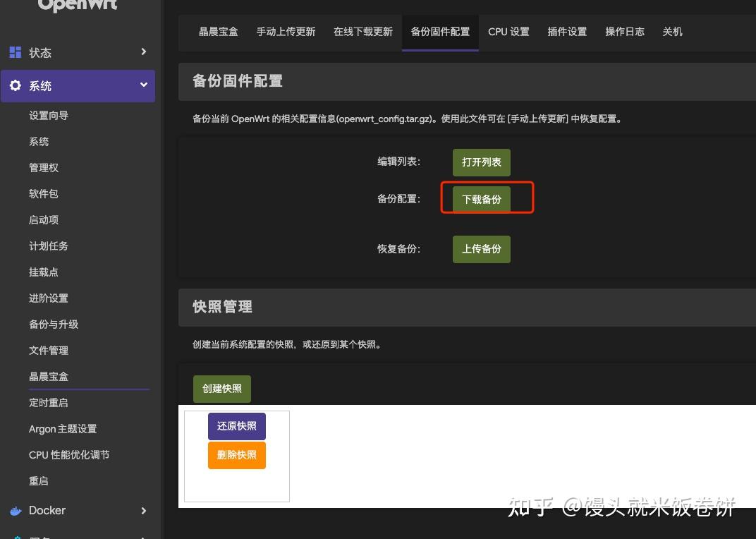Click the 创建快照 button

click(221, 389)
